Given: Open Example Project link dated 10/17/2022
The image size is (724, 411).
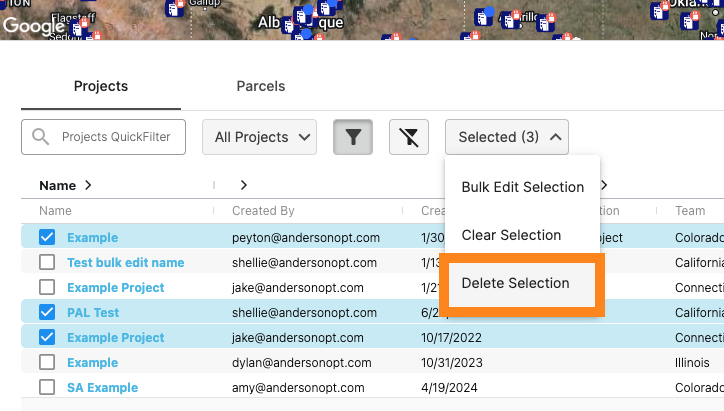Looking at the screenshot, I should pyautogui.click(x=116, y=337).
